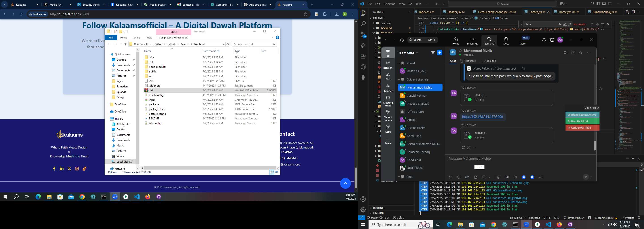Click the Zoom notifications bell icon
This screenshot has width=644, height=229.
click(544, 40)
